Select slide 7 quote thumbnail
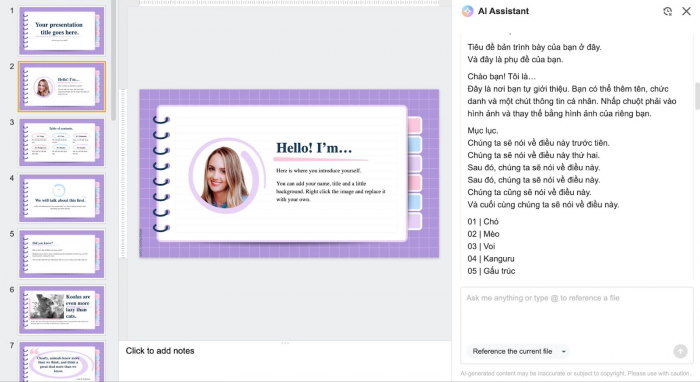 62,361
